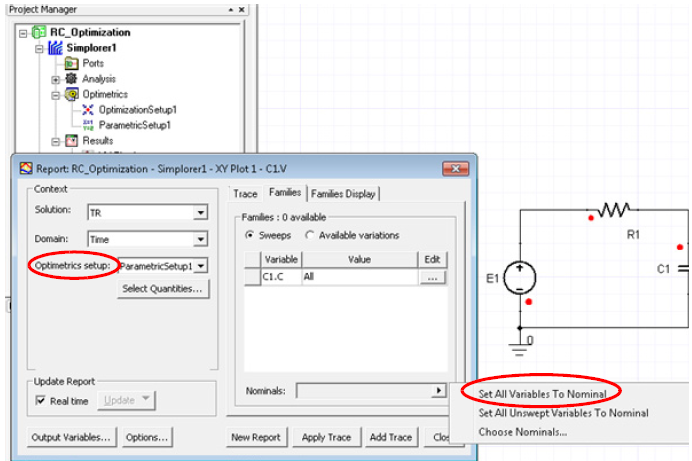Image resolution: width=692 pixels, height=461 pixels.
Task: Choose Set All Variables To Nominal
Action: 542,394
